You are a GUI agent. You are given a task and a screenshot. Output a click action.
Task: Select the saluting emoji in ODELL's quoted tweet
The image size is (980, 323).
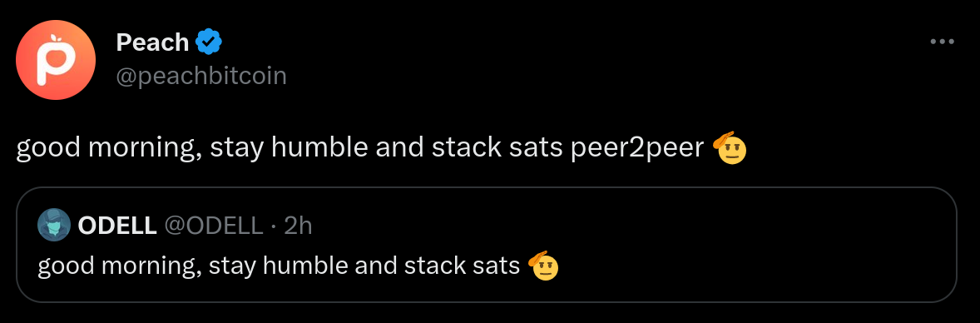(x=543, y=266)
